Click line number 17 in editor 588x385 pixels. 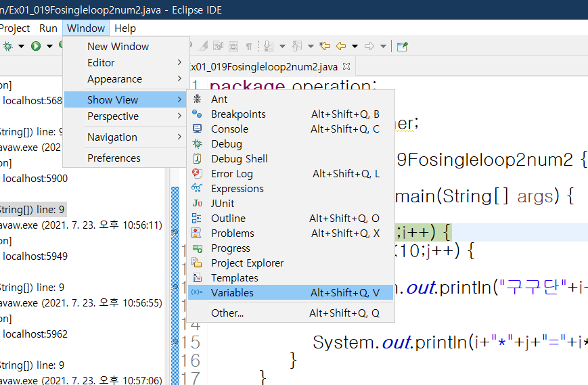(x=191, y=378)
